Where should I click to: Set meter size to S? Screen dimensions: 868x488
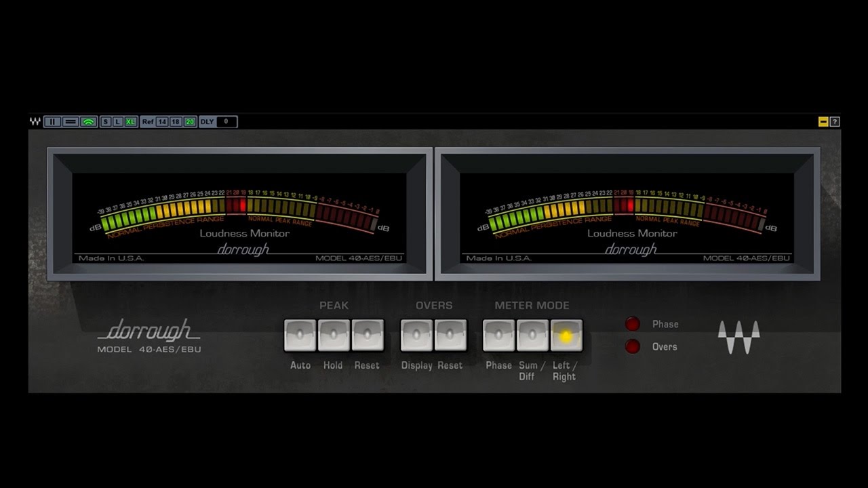point(105,122)
